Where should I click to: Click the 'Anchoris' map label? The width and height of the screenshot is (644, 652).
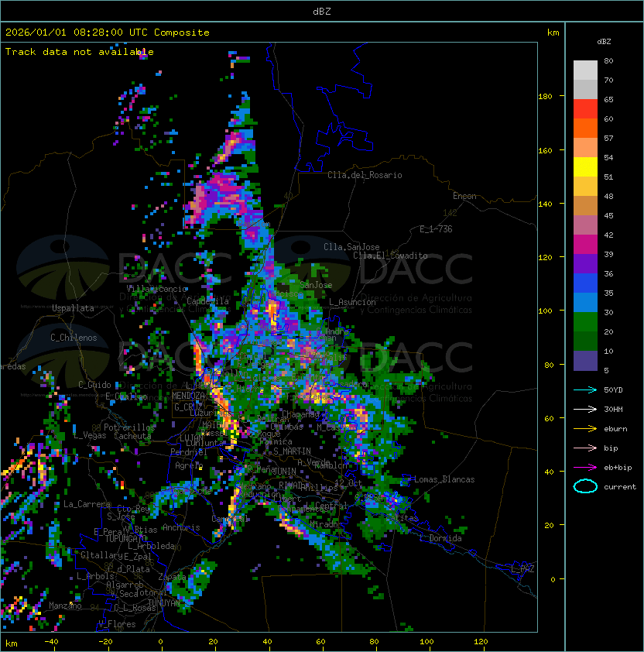click(181, 527)
